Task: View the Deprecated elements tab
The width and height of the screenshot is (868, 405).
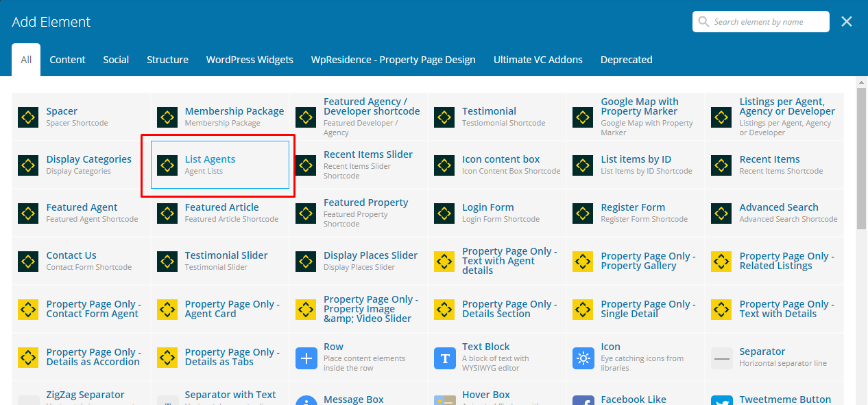Action: [x=627, y=60]
